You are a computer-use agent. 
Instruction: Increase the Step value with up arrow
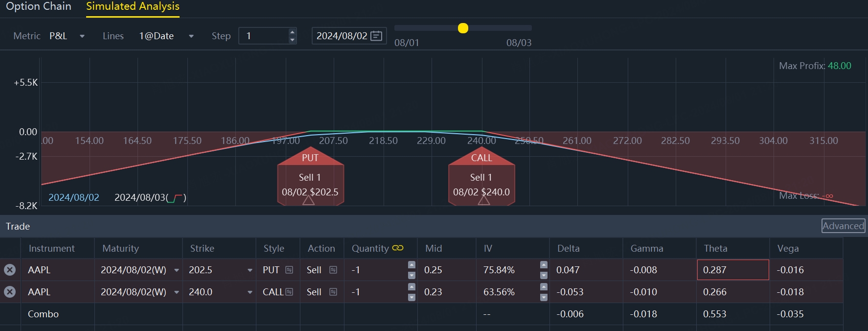click(x=293, y=32)
